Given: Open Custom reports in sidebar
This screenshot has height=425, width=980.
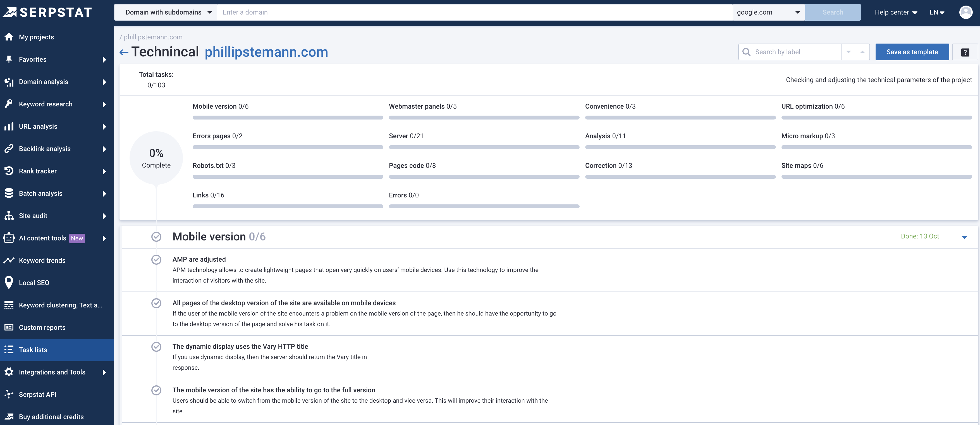Looking at the screenshot, I should (57, 327).
